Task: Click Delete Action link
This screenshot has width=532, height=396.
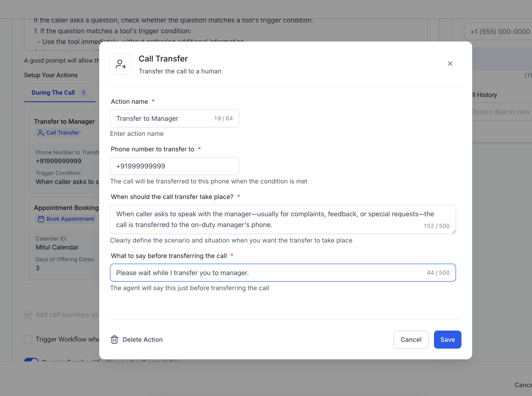Action: click(142, 339)
